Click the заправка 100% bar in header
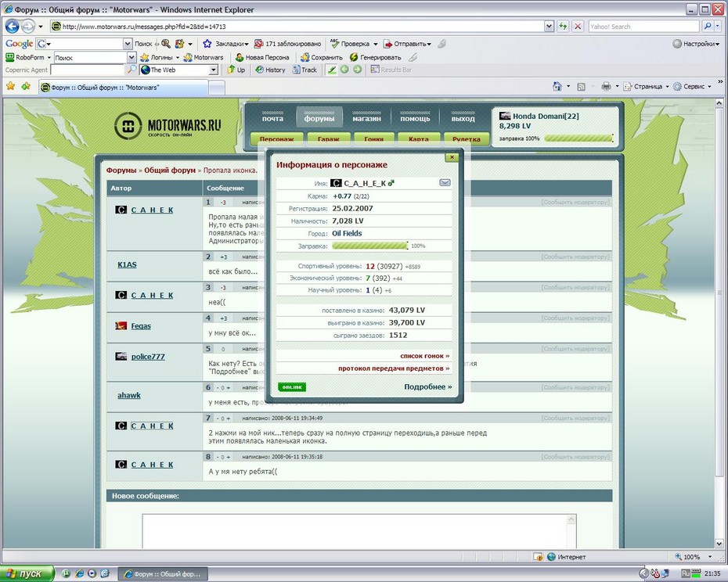 point(578,138)
